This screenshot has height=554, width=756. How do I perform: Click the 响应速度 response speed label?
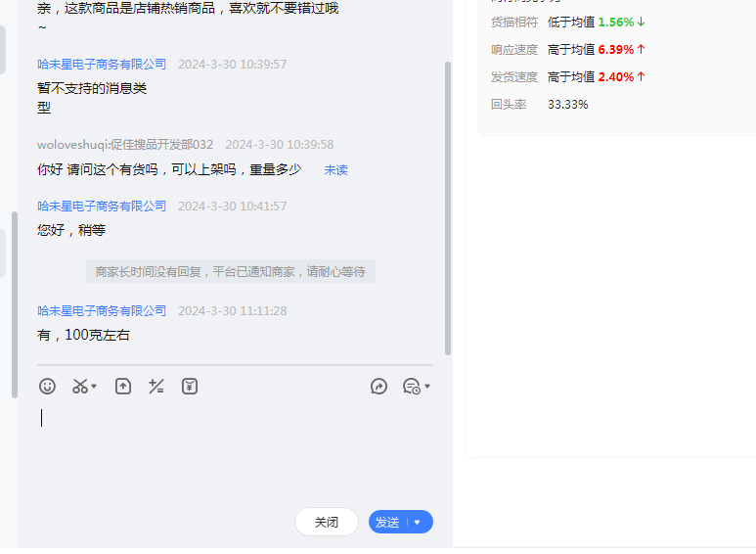click(513, 49)
